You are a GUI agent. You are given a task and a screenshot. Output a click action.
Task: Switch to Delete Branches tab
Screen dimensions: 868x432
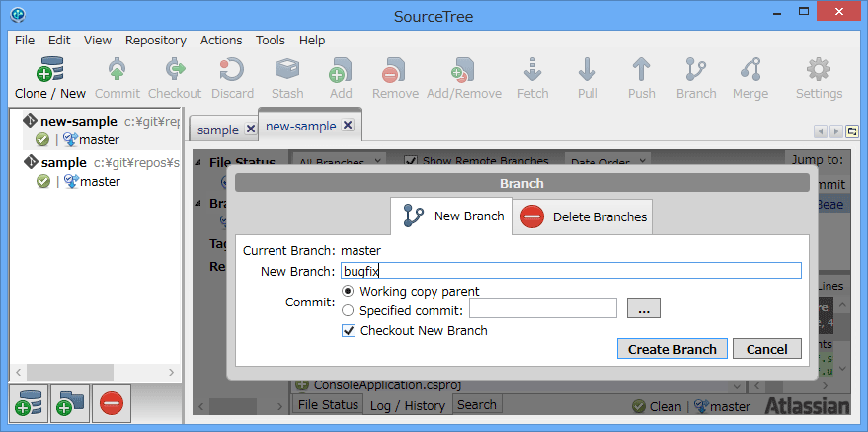(583, 216)
